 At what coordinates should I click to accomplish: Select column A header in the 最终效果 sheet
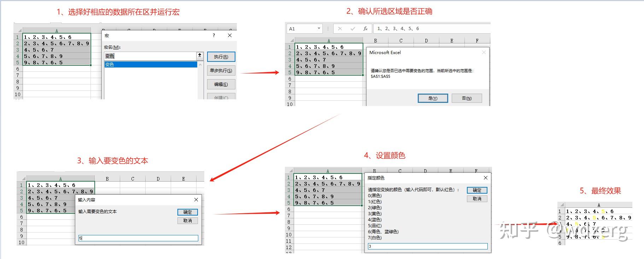coord(598,205)
